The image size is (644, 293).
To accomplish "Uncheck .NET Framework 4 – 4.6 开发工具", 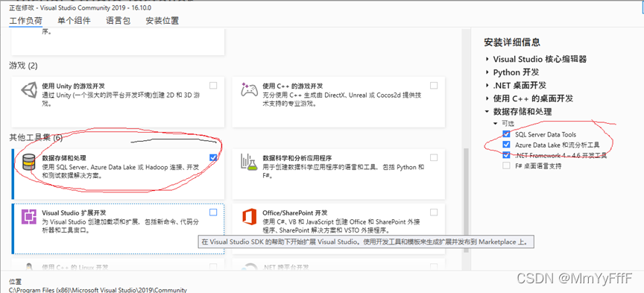I will pos(506,156).
